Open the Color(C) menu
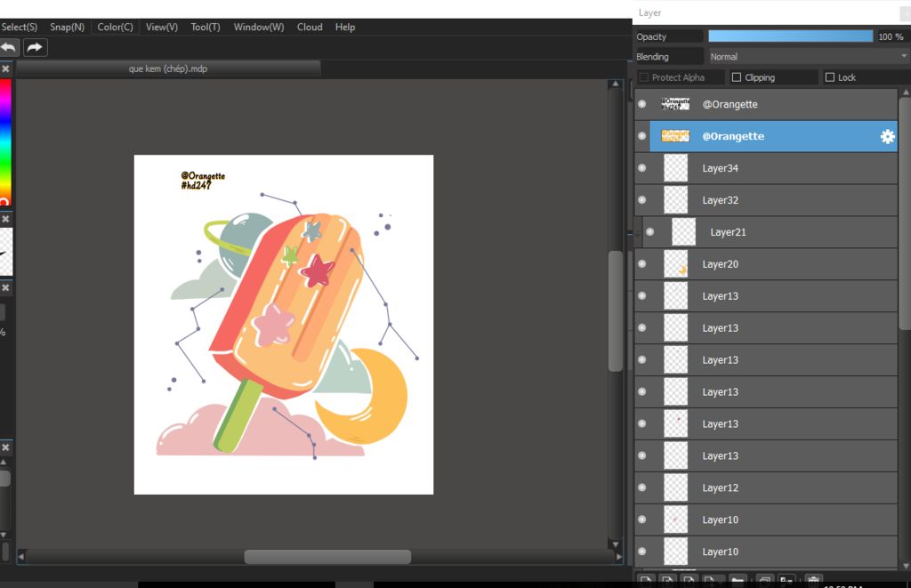This screenshot has height=588, width=911. pos(115,27)
